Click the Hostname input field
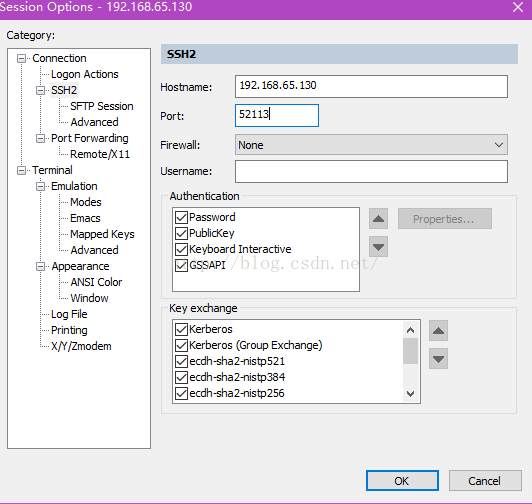The image size is (532, 504). pos(371,87)
